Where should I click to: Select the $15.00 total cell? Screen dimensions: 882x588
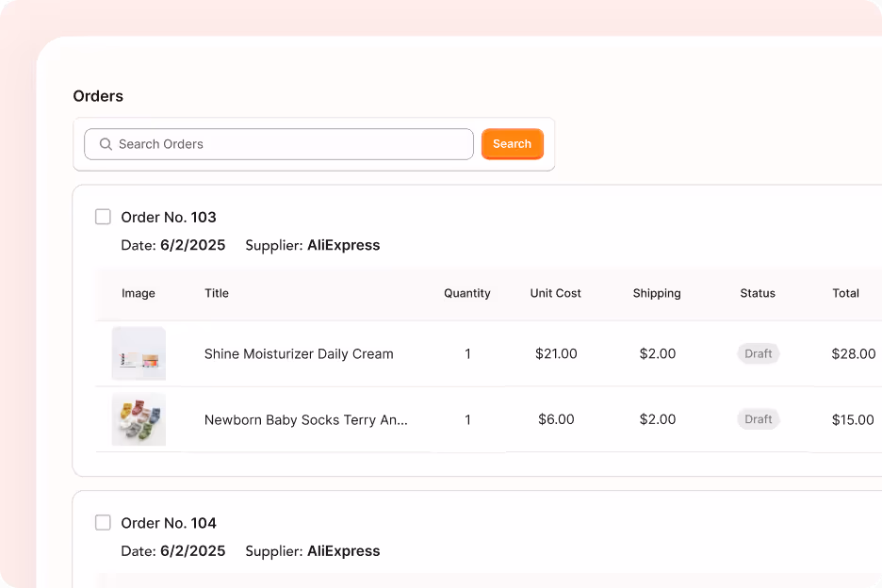point(853,419)
